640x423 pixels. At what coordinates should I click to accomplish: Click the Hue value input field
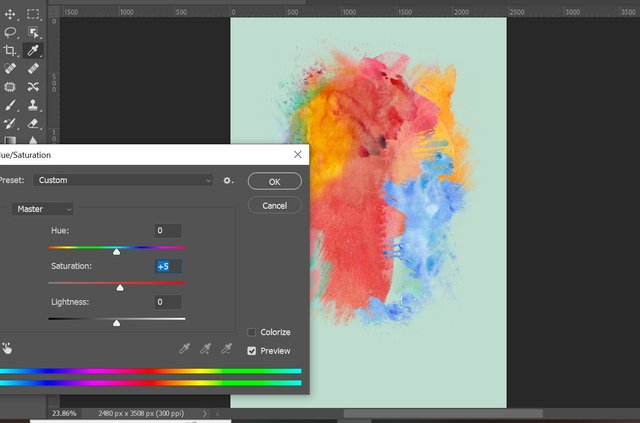click(168, 231)
